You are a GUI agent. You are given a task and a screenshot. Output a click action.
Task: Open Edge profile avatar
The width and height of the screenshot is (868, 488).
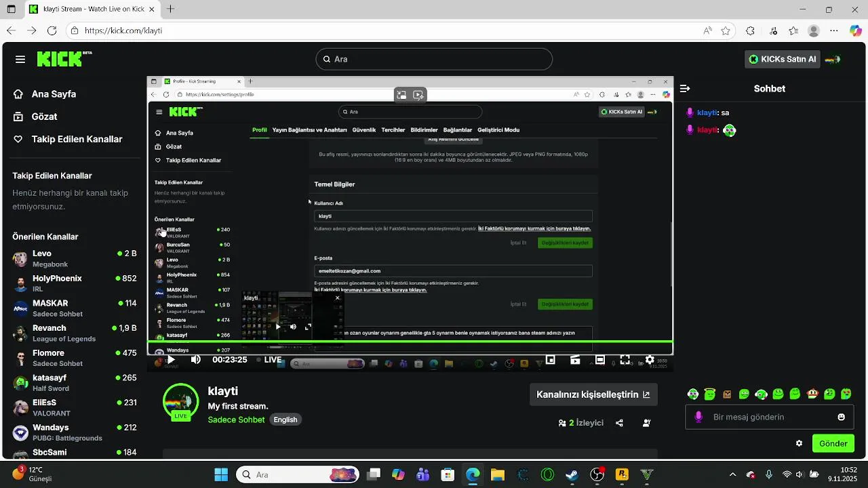(x=814, y=30)
